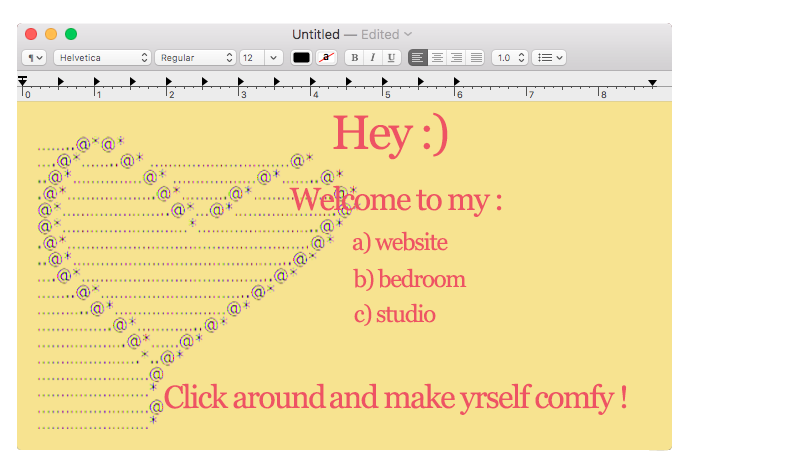This screenshot has width=800, height=459.
Task: Open text highlight color picker
Action: tap(327, 58)
